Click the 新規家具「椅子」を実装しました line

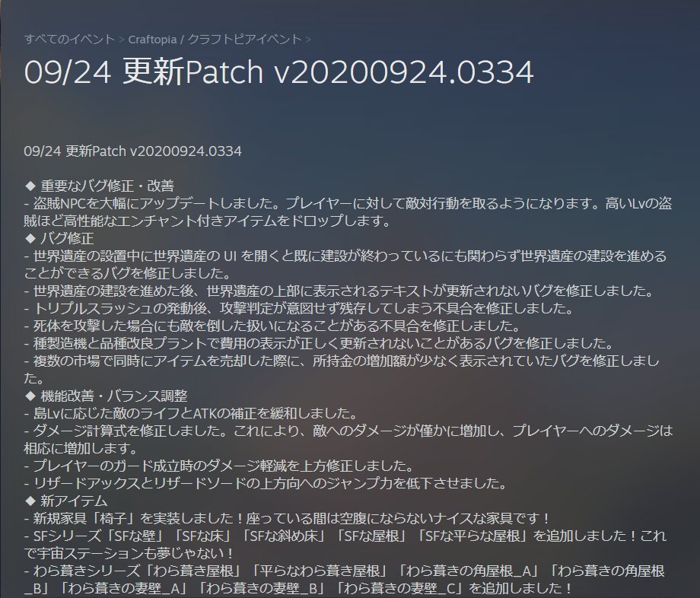click(287, 518)
